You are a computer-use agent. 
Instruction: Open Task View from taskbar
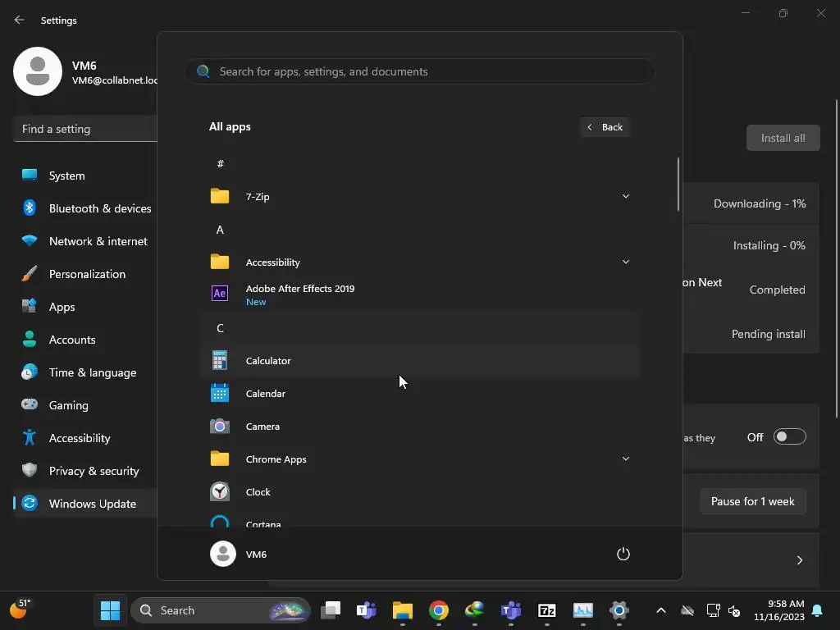click(x=331, y=610)
